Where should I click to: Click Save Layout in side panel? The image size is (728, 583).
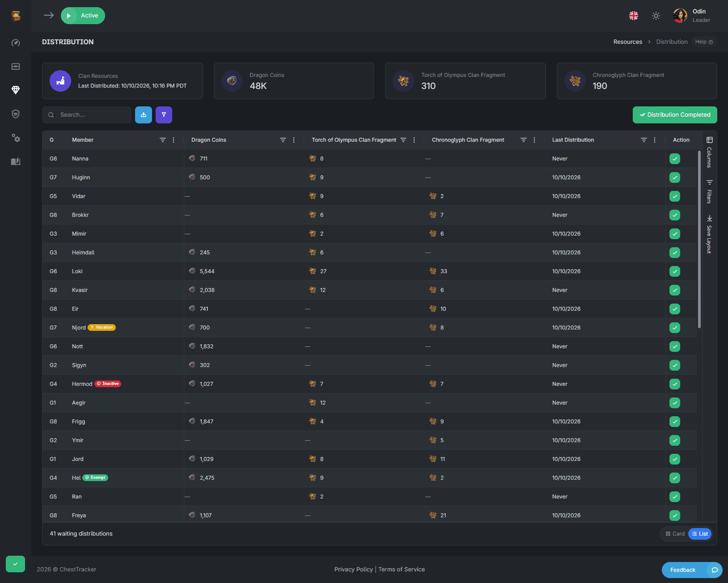[709, 234]
